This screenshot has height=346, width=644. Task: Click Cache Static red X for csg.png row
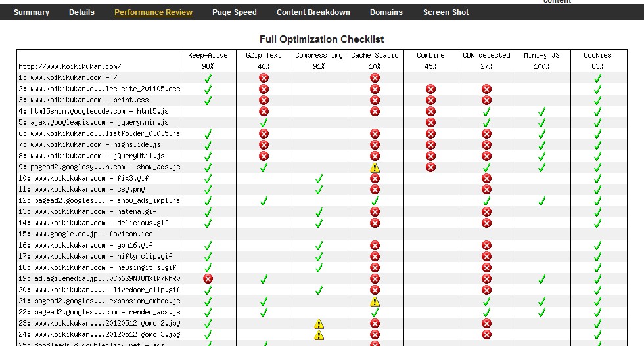pyautogui.click(x=375, y=190)
